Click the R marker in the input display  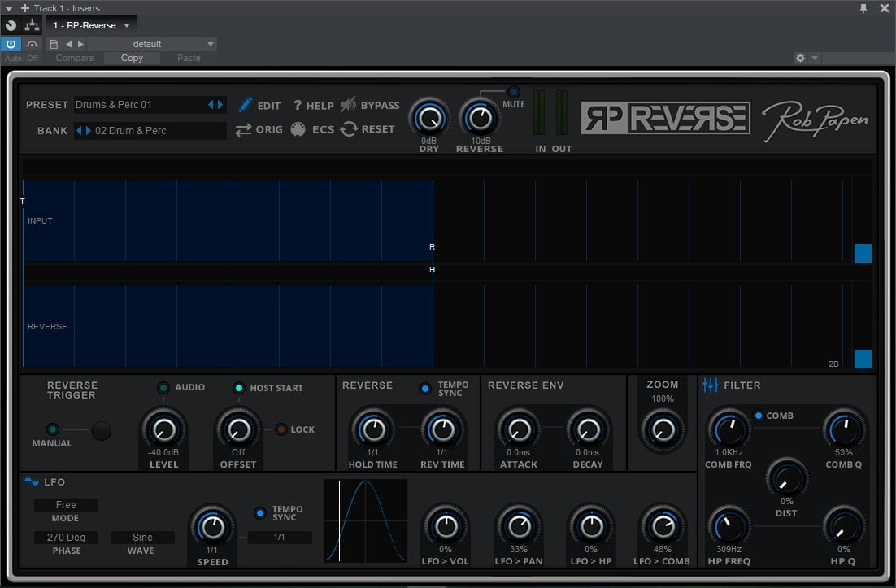[432, 247]
